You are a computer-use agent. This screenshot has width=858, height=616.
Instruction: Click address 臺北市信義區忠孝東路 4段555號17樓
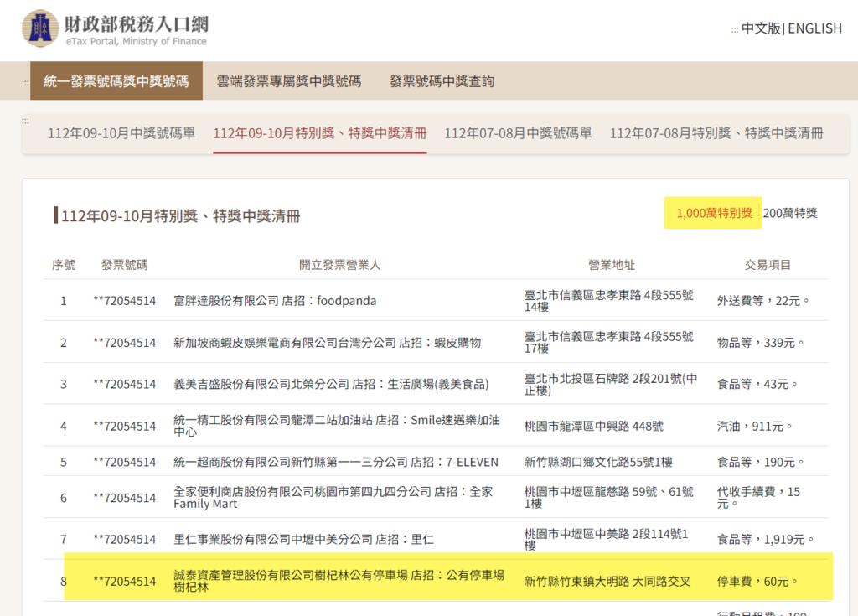pos(608,343)
